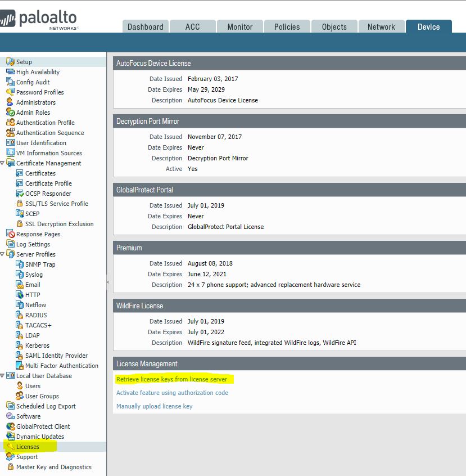Select SAML Identity Provider
Screen dimensions: 466x476
[56, 356]
